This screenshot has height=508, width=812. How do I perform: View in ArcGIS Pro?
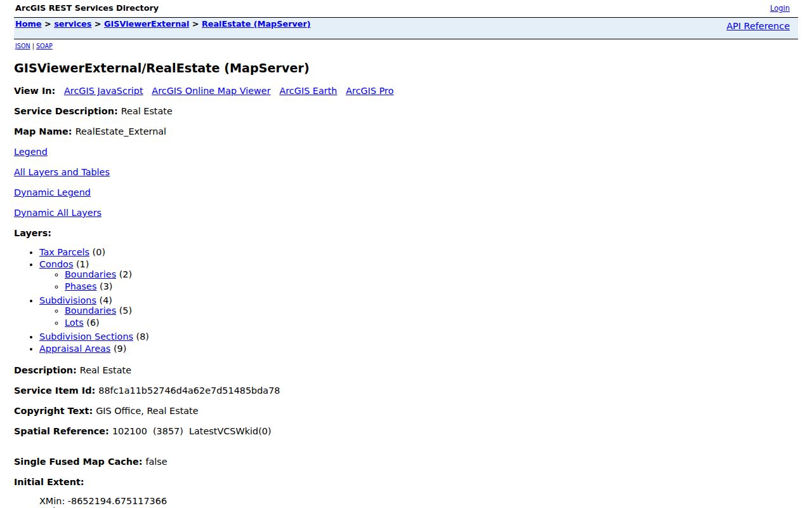tap(370, 91)
